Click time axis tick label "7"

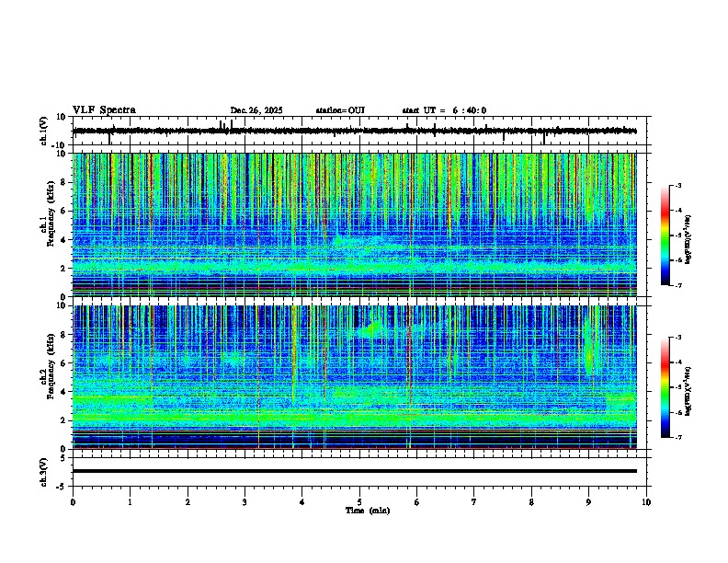point(474,502)
